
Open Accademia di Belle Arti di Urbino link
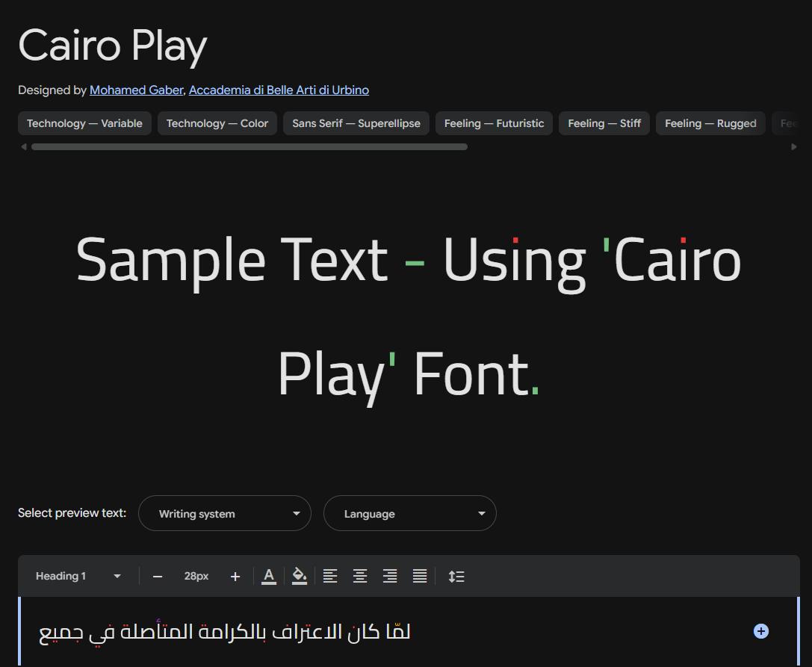[x=279, y=90]
